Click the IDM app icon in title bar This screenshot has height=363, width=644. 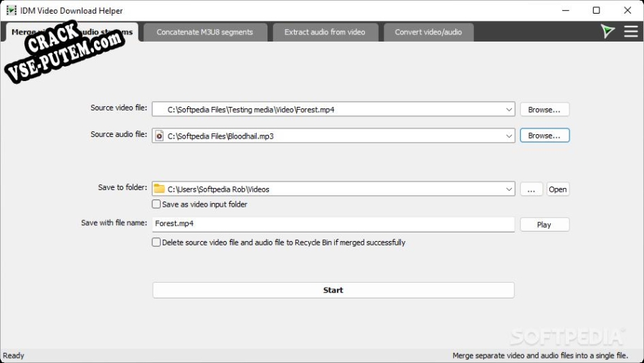(x=11, y=11)
